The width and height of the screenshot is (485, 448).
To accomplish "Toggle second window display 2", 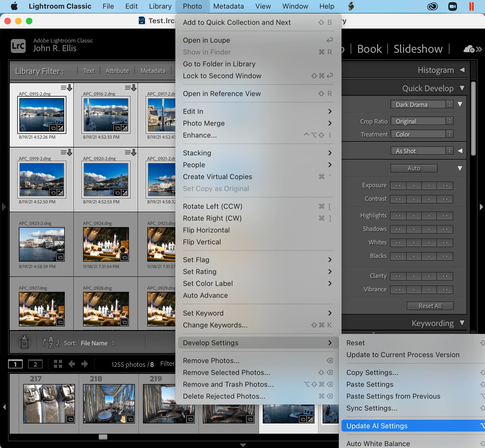I will coord(35,364).
